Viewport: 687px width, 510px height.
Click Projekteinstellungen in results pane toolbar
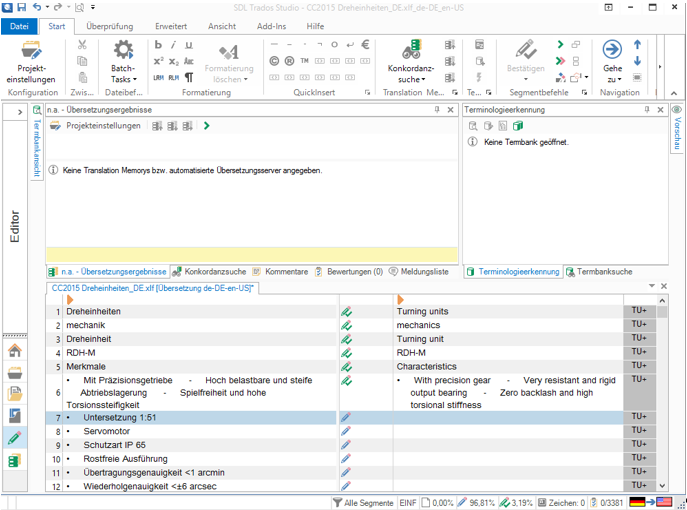point(96,126)
